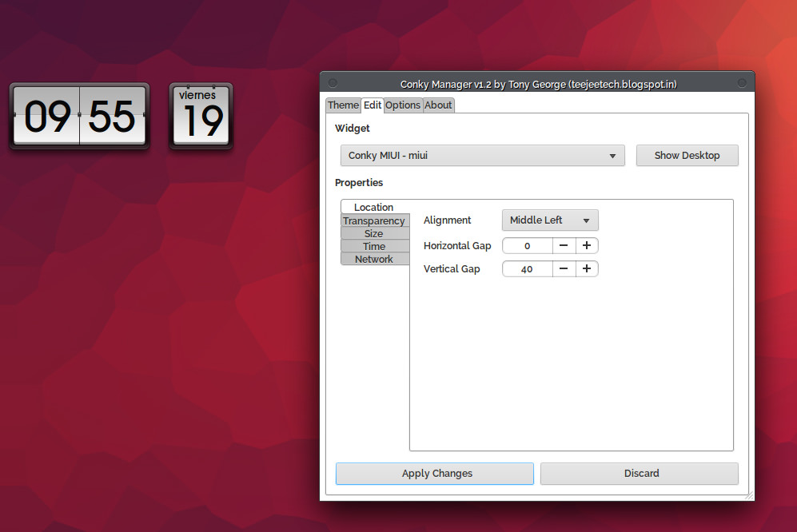The image size is (797, 532).
Task: Focus the Vertical Gap value field
Action: (528, 269)
